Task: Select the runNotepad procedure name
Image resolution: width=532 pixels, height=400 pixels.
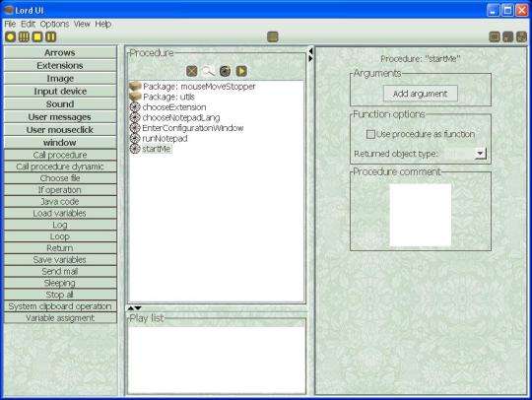Action: (x=165, y=138)
